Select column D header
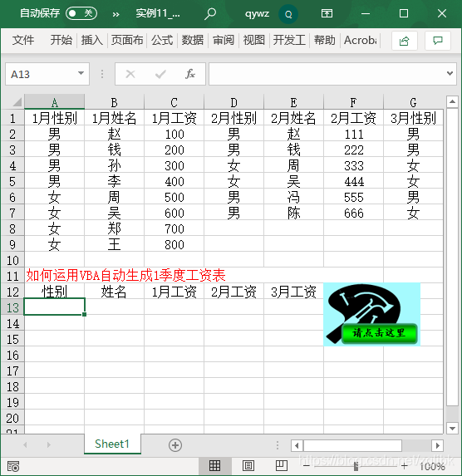Screen dimensions: 462x476 (x=233, y=102)
